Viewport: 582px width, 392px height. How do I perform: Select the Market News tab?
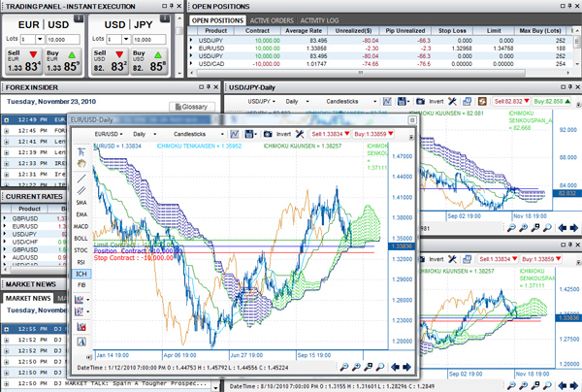click(x=28, y=299)
